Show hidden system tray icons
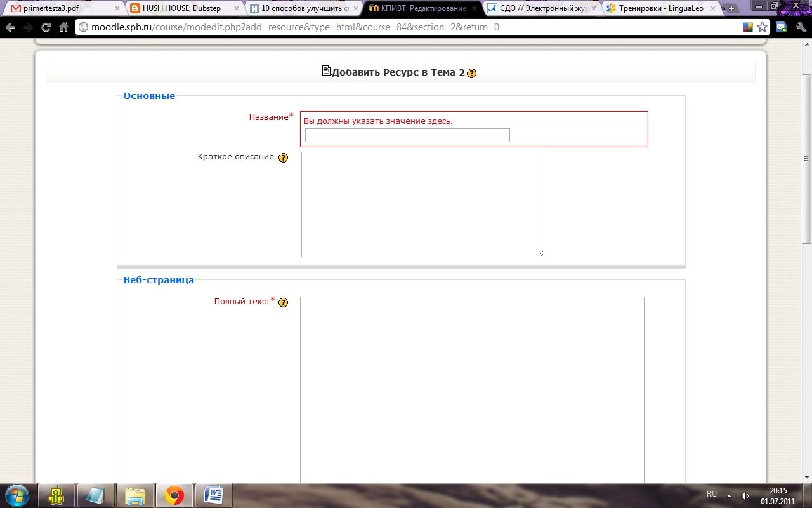The height and width of the screenshot is (508, 812). pyautogui.click(x=729, y=495)
